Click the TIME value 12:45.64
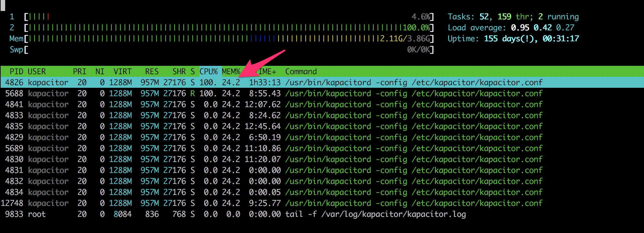Image resolution: width=644 pixels, height=233 pixels. tap(263, 126)
